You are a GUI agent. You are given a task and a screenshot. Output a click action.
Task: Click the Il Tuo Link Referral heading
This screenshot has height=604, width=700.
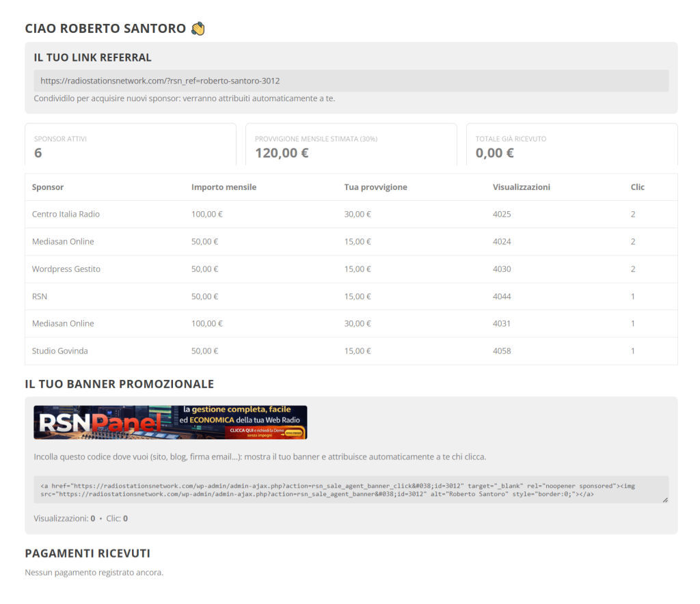[92, 57]
